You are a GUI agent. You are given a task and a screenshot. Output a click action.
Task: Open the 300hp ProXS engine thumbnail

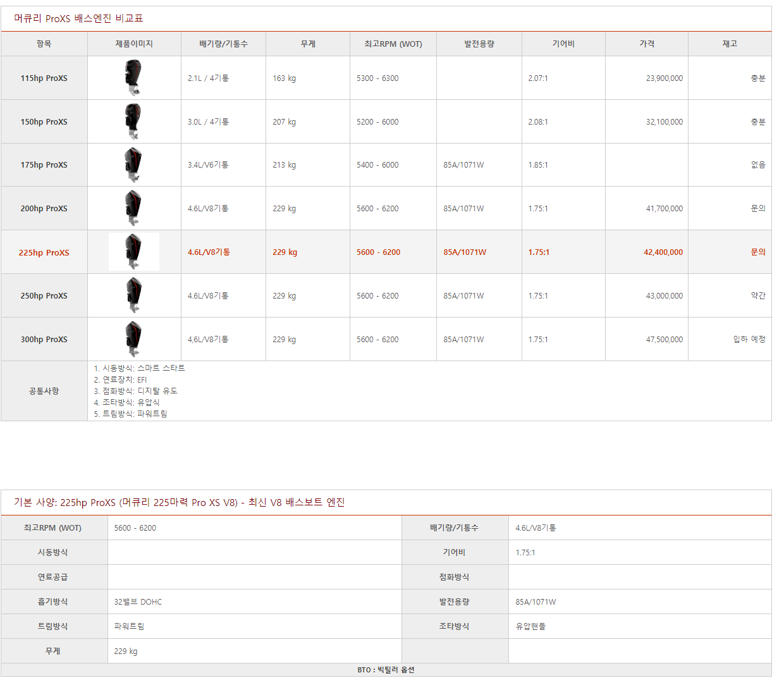coord(133,339)
